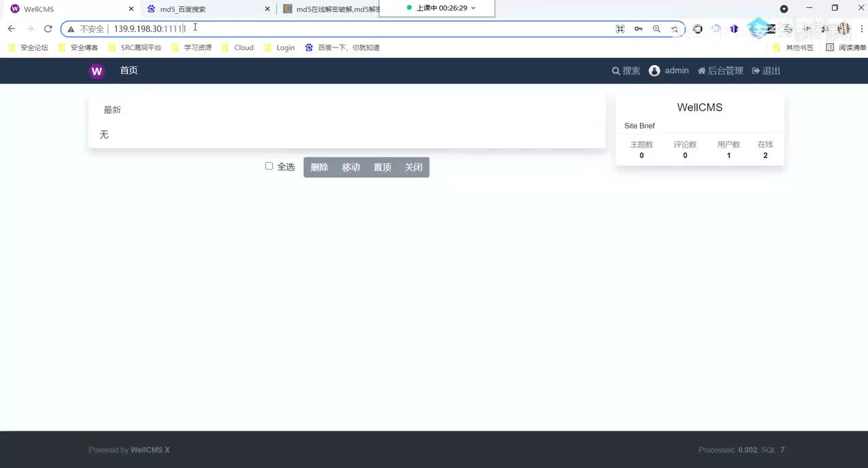
Task: Click the 关闭 close button
Action: pos(414,168)
